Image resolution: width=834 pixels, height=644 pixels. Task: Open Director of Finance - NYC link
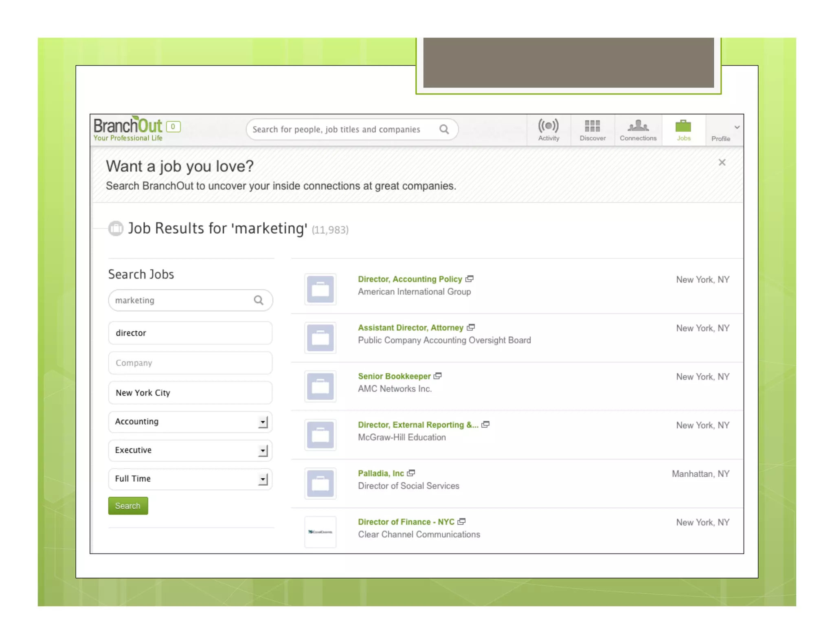pyautogui.click(x=406, y=522)
